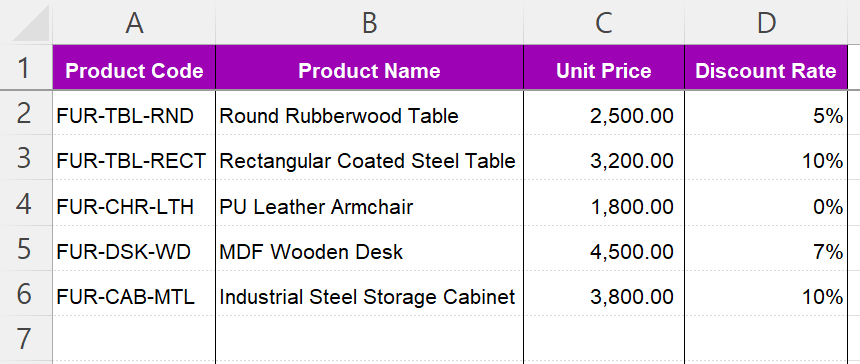Select the PU Leather Armchair cell

(x=370, y=203)
